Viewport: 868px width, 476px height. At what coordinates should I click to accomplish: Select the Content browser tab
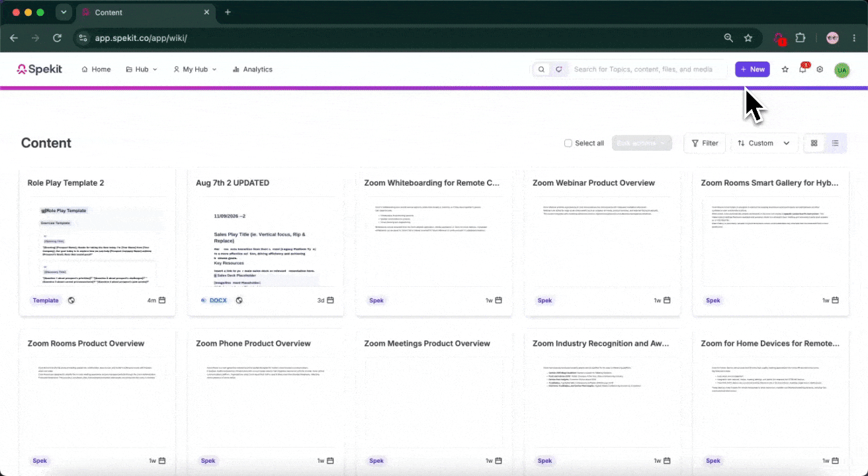(146, 13)
